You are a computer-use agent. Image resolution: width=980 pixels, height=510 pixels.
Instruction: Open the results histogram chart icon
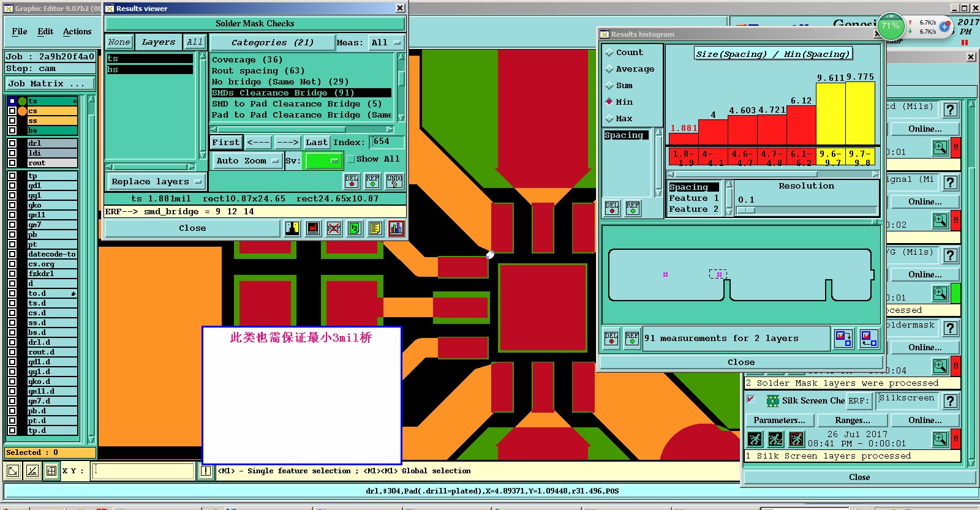pyautogui.click(x=396, y=228)
